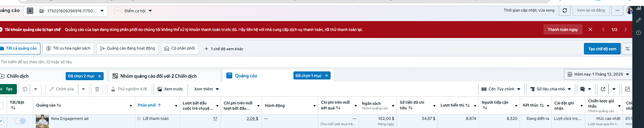Click the 'Chỉnh sửa' edit button
This screenshot has height=128, width=644.
(61, 89)
